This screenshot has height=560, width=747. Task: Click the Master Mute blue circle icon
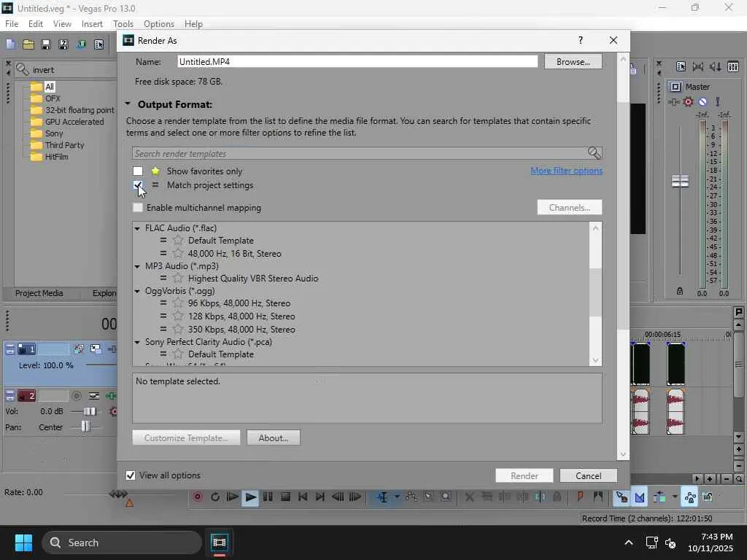(703, 101)
